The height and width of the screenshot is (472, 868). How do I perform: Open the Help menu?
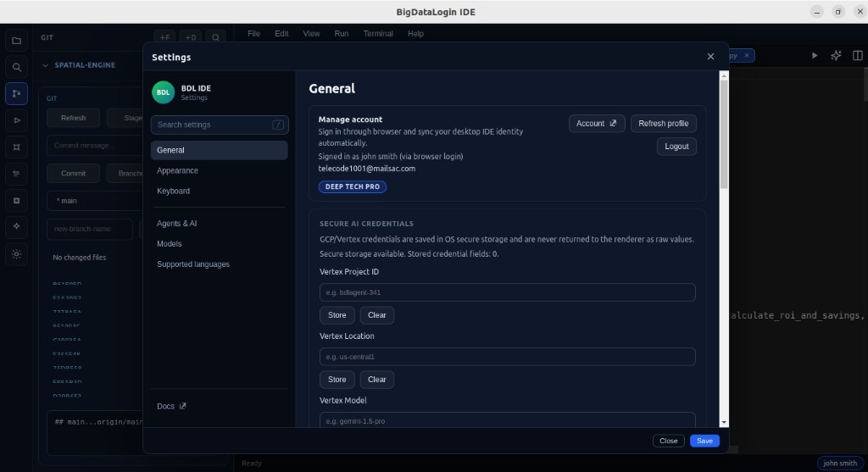coord(415,34)
